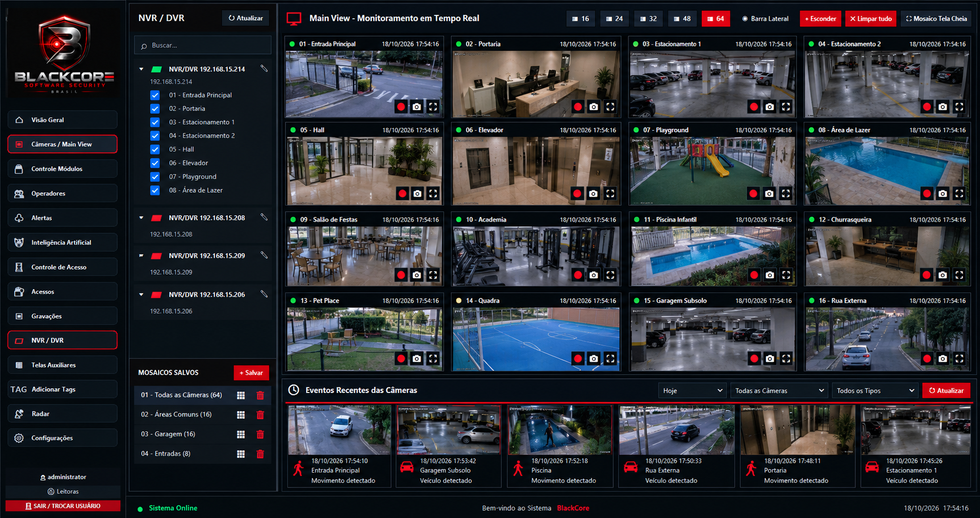Edit NVR/DVR 192.168.15.208 with pencil icon
Viewport: 980px width, 518px height.
pos(264,217)
